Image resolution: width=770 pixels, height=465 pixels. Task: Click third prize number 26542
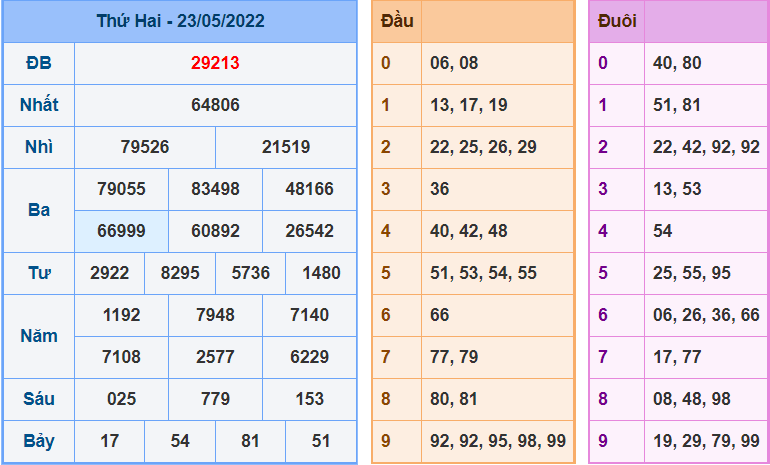(x=309, y=231)
